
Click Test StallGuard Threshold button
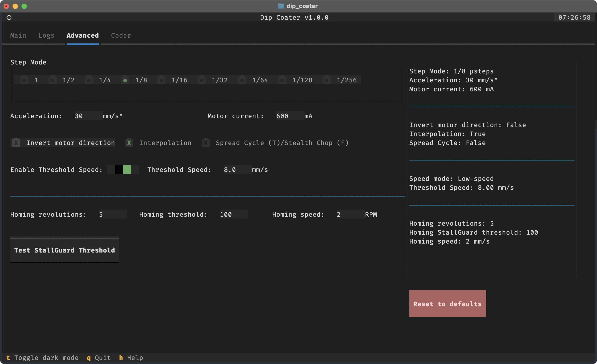click(65, 250)
